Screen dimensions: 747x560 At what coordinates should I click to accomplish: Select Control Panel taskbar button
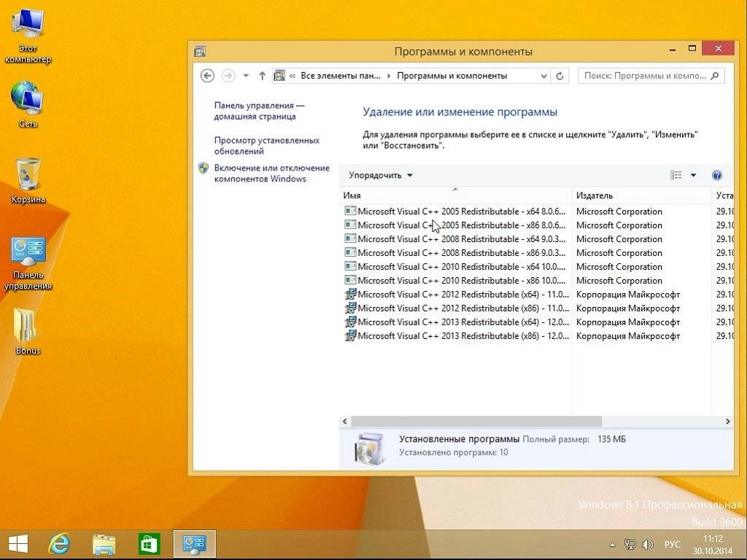click(194, 544)
